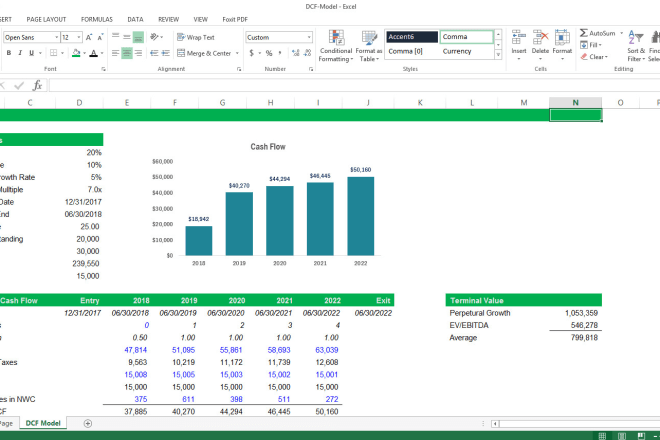Toggle italic formatting
This screenshot has height=440, width=660.
point(20,53)
